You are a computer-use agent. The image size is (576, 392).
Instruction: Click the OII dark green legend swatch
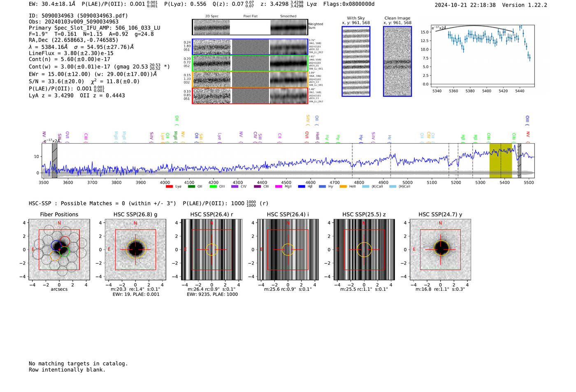click(191, 187)
